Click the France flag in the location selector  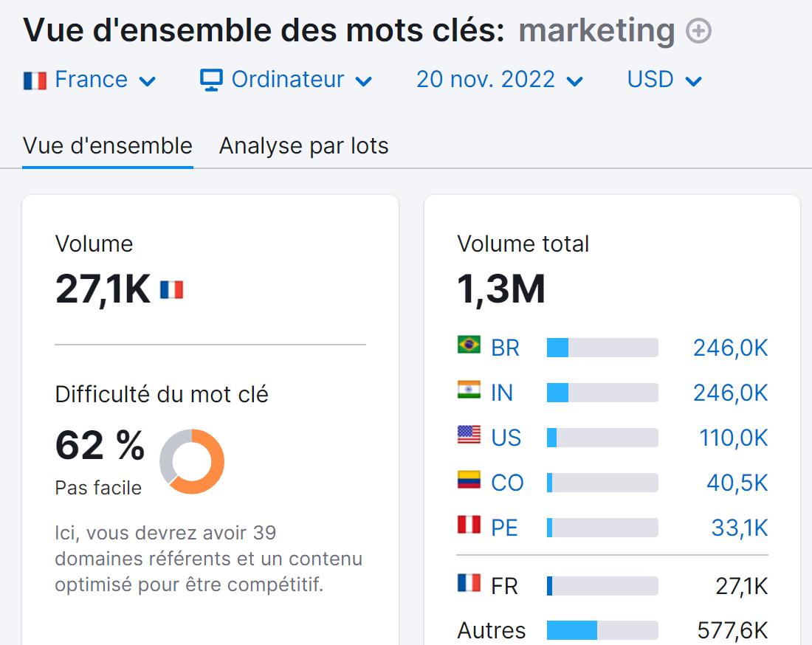[35, 79]
